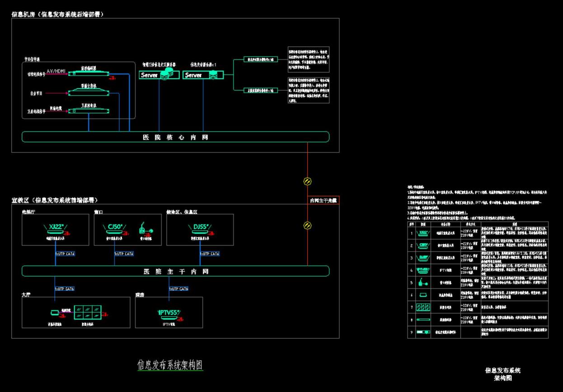
Task: Click the 医院主干内网 network bus bar
Action: tap(175, 271)
